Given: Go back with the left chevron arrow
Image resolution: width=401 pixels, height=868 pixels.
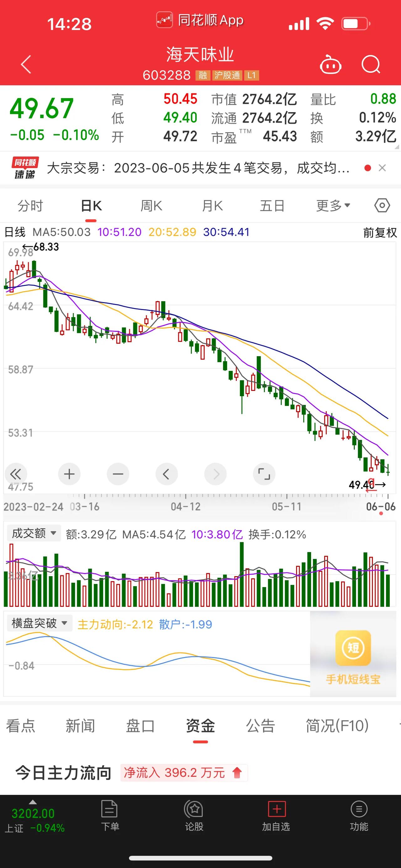Looking at the screenshot, I should click(x=26, y=64).
